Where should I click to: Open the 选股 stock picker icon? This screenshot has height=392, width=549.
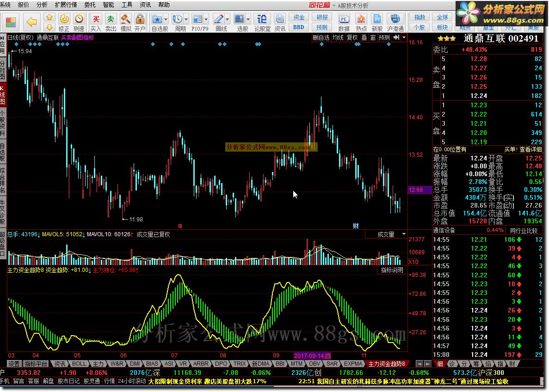tap(240, 22)
